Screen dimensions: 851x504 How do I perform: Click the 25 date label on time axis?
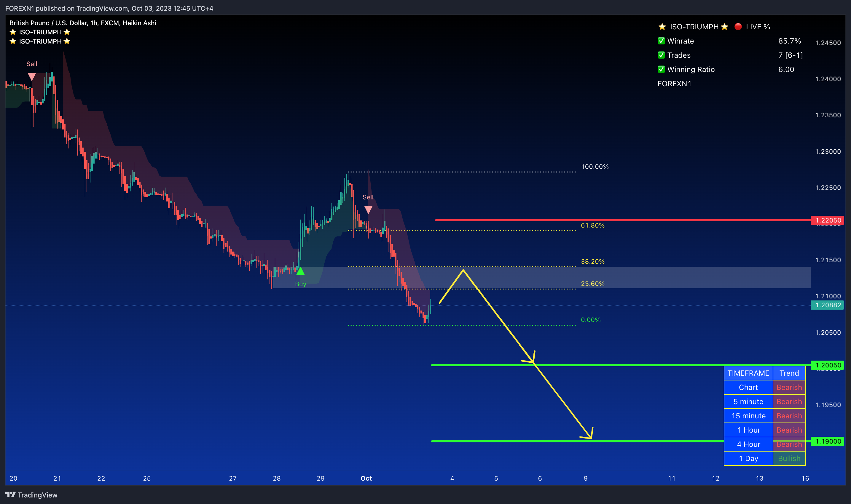click(147, 478)
